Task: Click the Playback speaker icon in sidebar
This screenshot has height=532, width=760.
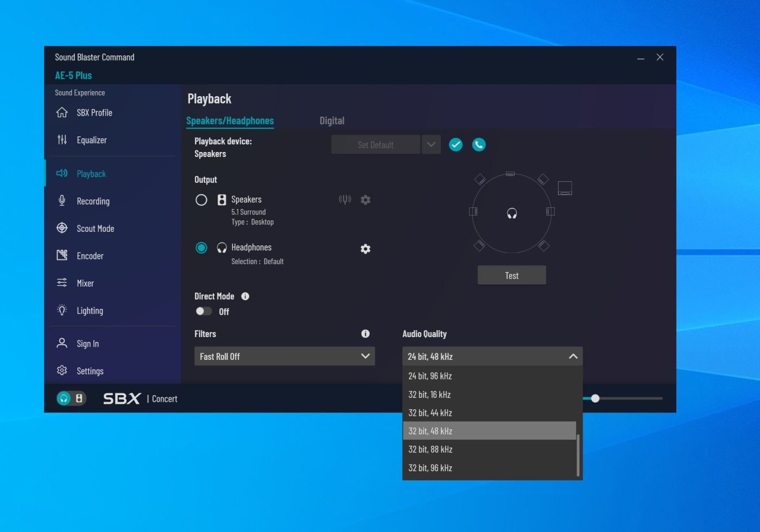Action: (x=62, y=173)
